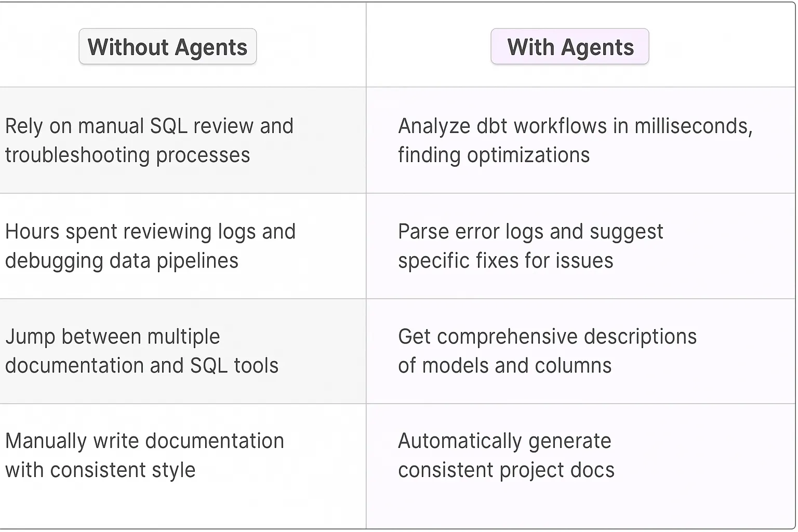Select the Analyze dbt workflows cell
This screenshot has width=798, height=532.
(x=580, y=140)
